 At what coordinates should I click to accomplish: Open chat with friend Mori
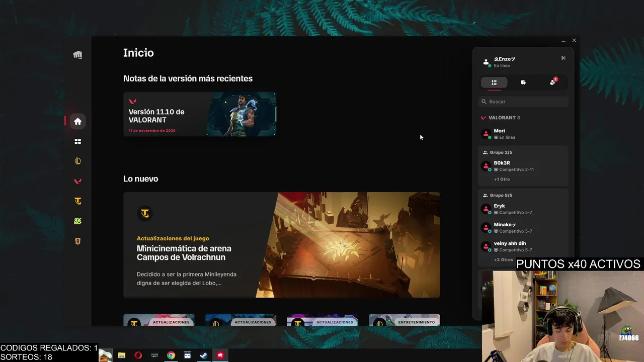[x=523, y=134]
